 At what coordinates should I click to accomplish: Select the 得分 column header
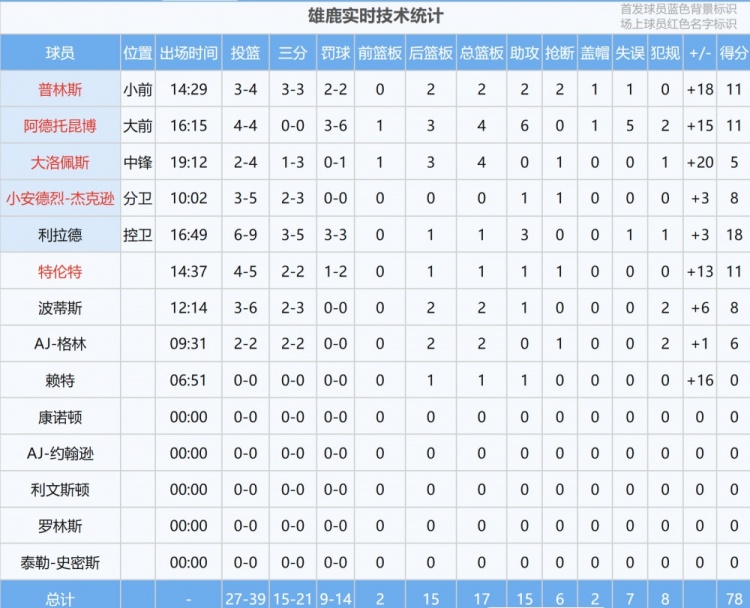point(733,53)
